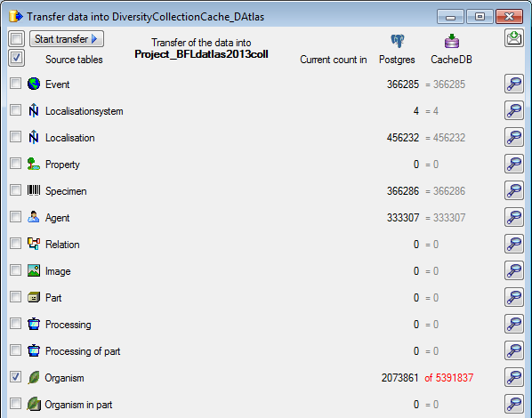The height and width of the screenshot is (418, 532).
Task: Click magnifier in the Relation row
Action: [x=514, y=244]
